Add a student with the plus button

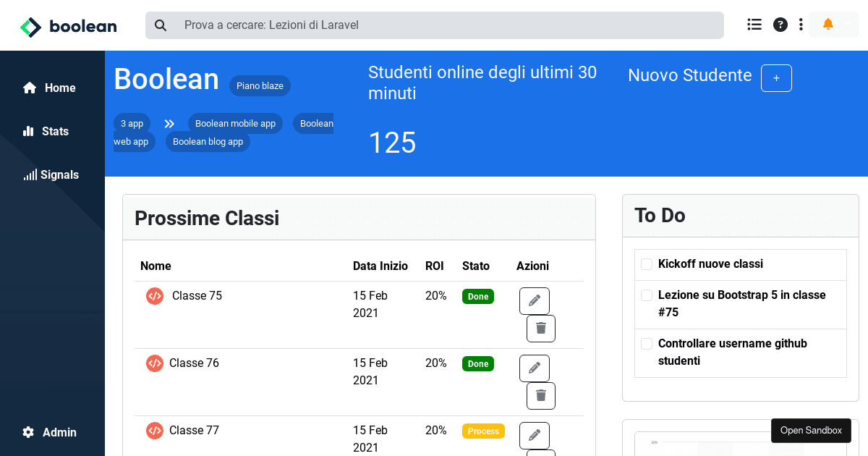776,78
